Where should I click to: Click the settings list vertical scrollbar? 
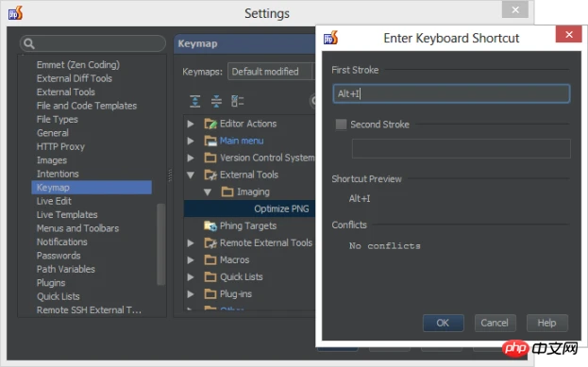[161, 244]
